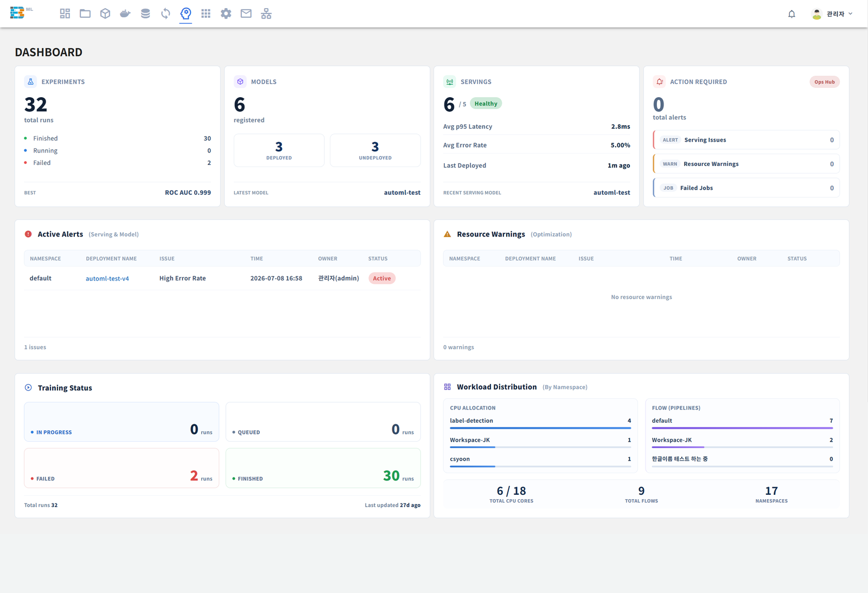Screen dimensions: 868x593
Task: Open the automl-test-v4 deployment link
Action: click(x=107, y=278)
